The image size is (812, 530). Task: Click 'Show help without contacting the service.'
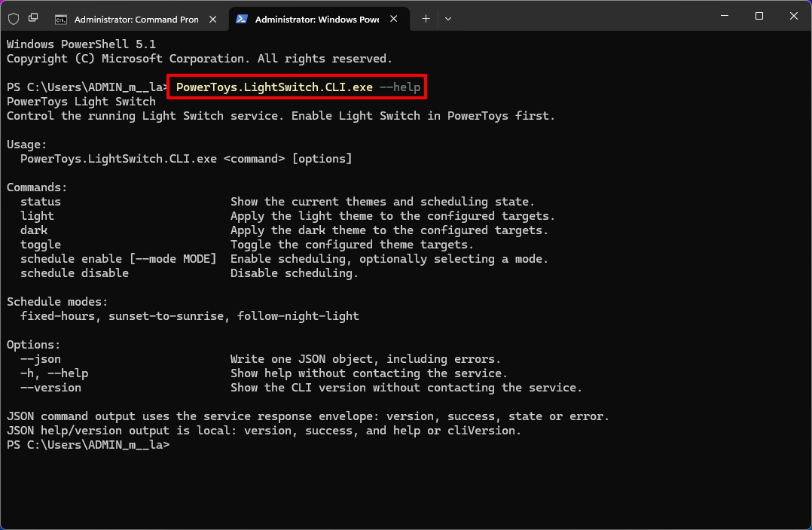click(x=369, y=373)
